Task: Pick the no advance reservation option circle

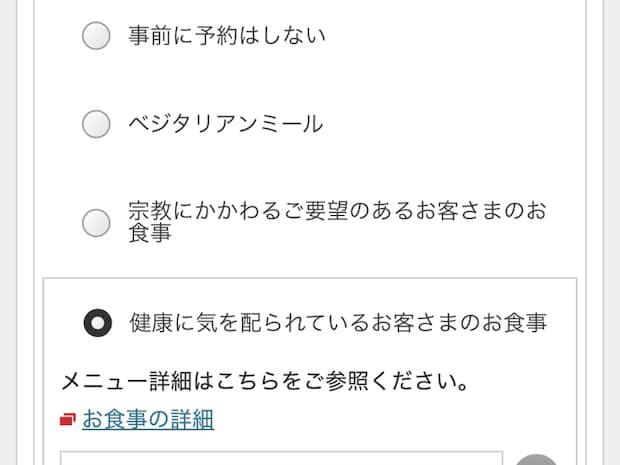Action: tap(97, 37)
